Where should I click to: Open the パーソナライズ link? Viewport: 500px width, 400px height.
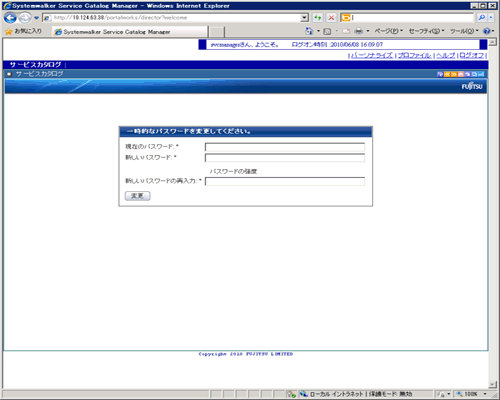pos(372,55)
